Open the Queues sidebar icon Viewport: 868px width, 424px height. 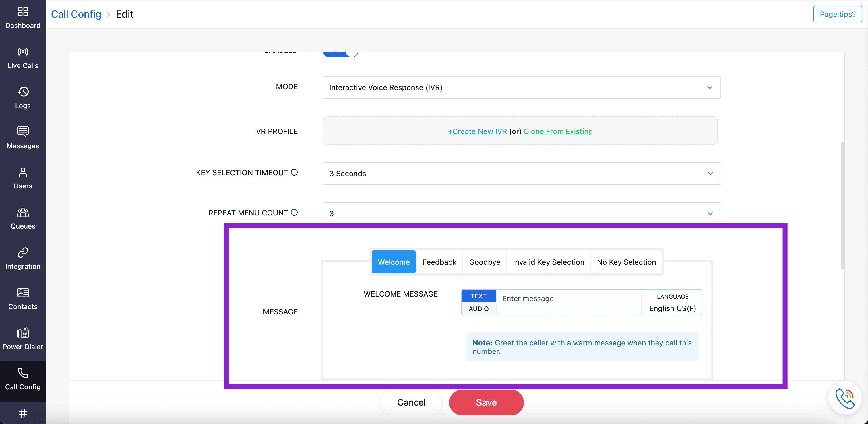click(23, 213)
